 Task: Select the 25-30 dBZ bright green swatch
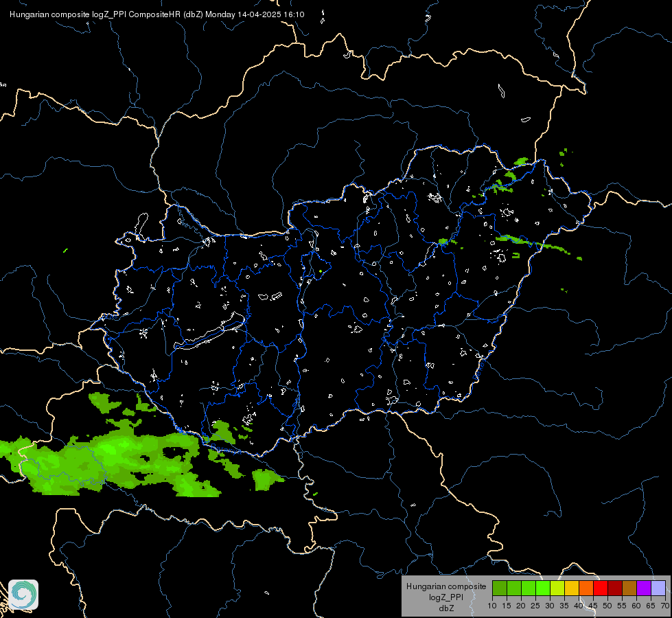[543, 588]
